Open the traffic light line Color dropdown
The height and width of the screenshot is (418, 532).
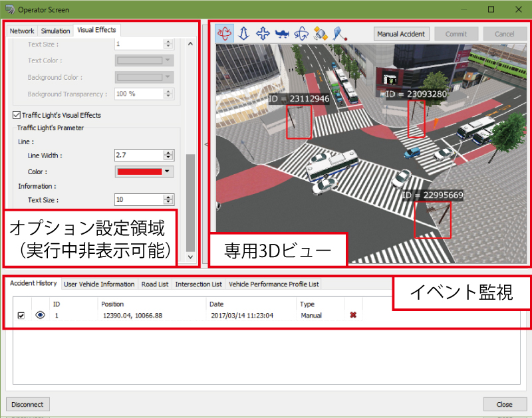point(168,171)
